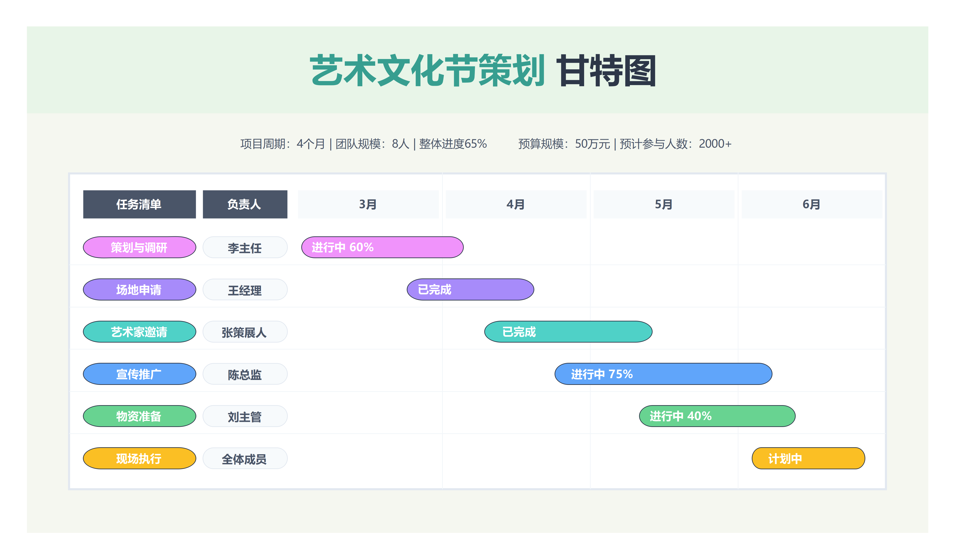Click the 现场执行 task label

click(x=139, y=458)
